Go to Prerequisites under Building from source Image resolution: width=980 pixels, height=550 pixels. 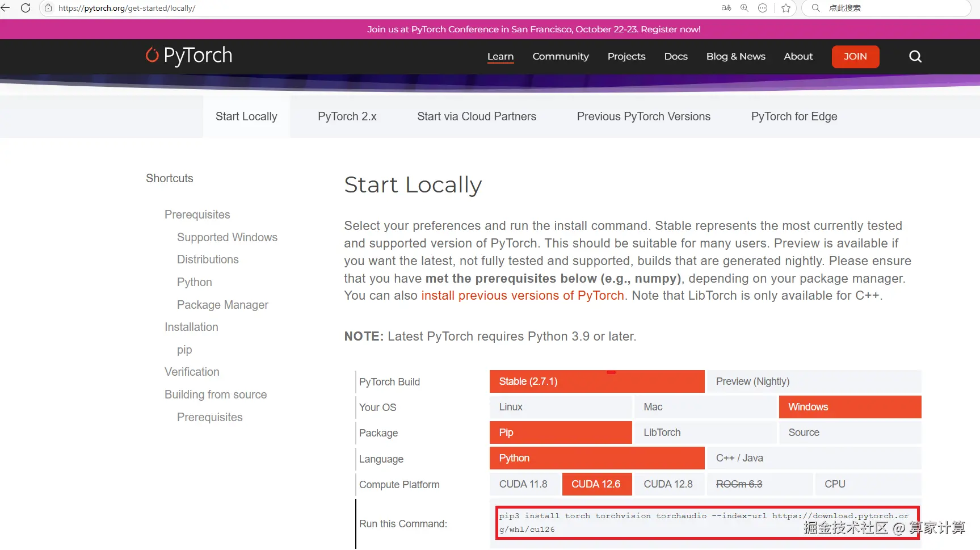click(209, 417)
